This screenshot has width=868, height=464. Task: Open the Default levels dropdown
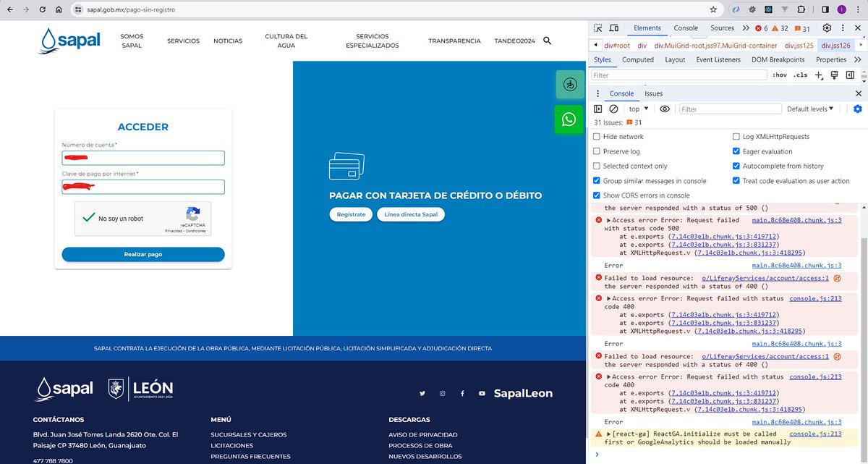(810, 109)
